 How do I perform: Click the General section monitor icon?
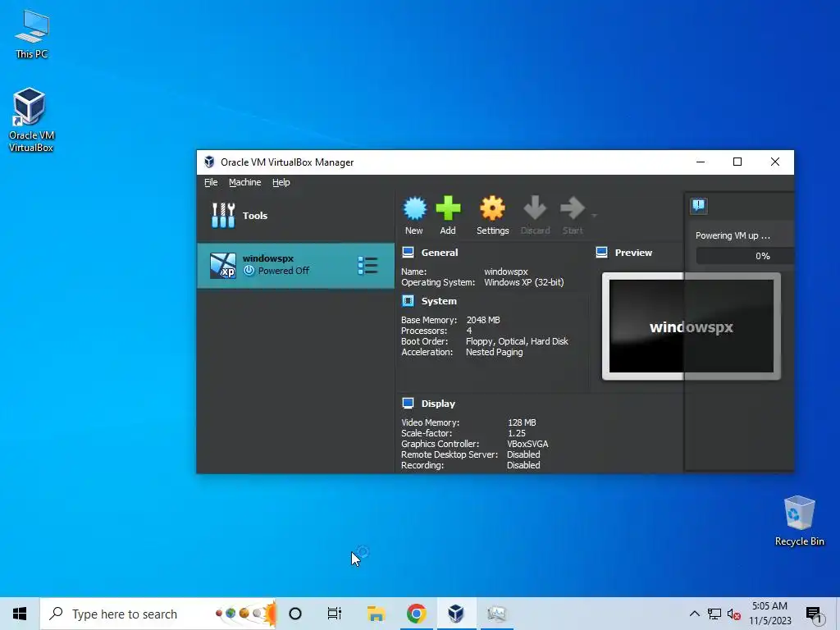coord(408,253)
